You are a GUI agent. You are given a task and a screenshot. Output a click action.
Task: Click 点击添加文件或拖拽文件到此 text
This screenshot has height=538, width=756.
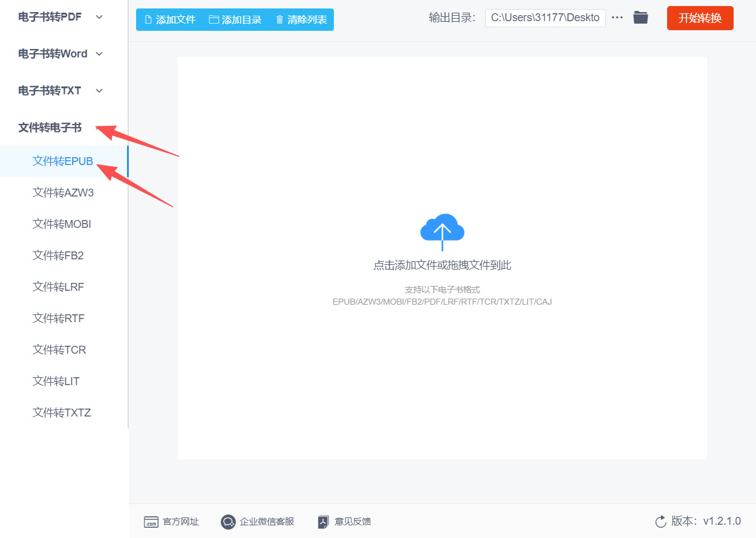click(x=442, y=265)
